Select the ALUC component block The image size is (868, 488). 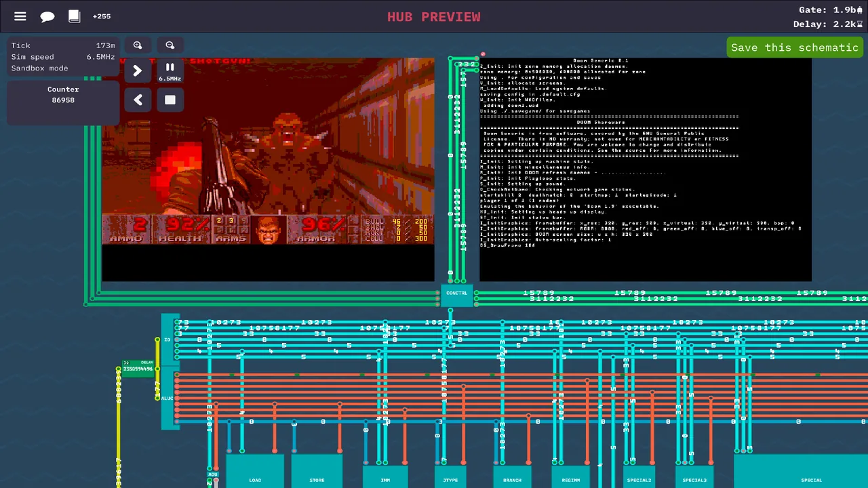[167, 399]
